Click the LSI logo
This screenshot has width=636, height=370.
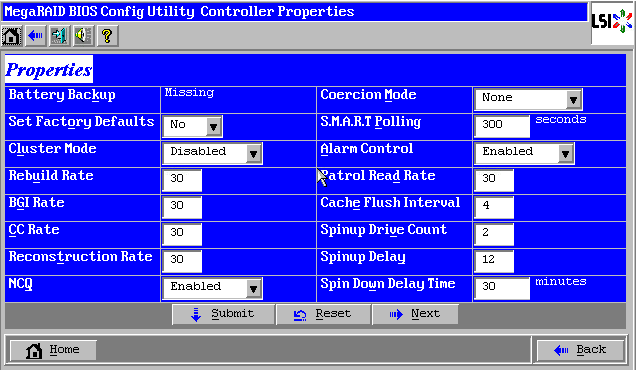pyautogui.click(x=612, y=22)
